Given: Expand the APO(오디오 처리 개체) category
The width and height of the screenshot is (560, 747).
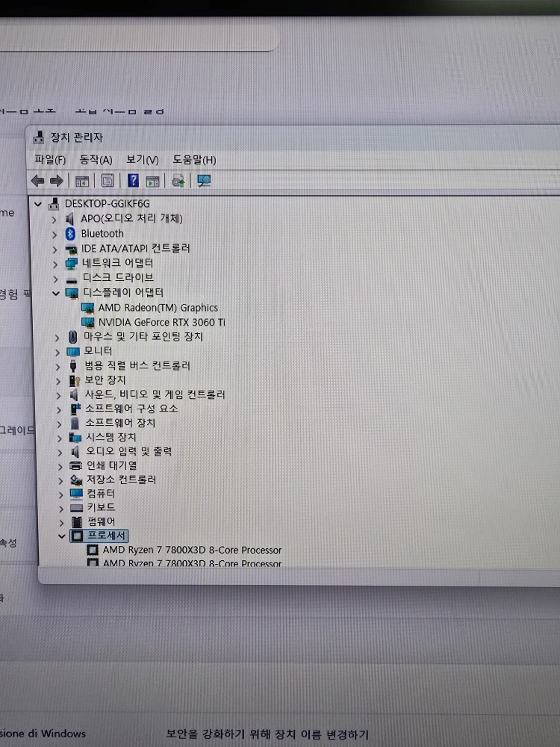Looking at the screenshot, I should coord(54,220).
